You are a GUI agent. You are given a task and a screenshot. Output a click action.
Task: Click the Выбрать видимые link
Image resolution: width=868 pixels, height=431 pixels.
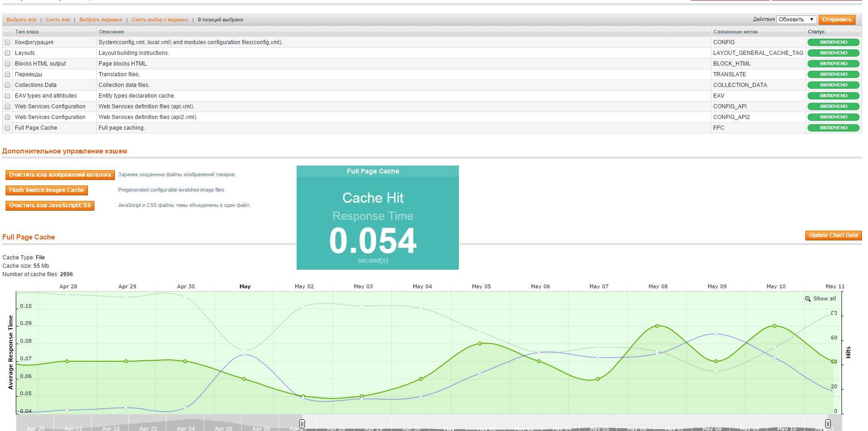pos(100,20)
